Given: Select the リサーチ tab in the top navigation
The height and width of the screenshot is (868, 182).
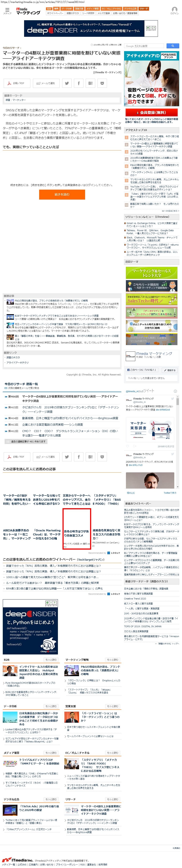Looking at the screenshot, I should click(144, 9).
